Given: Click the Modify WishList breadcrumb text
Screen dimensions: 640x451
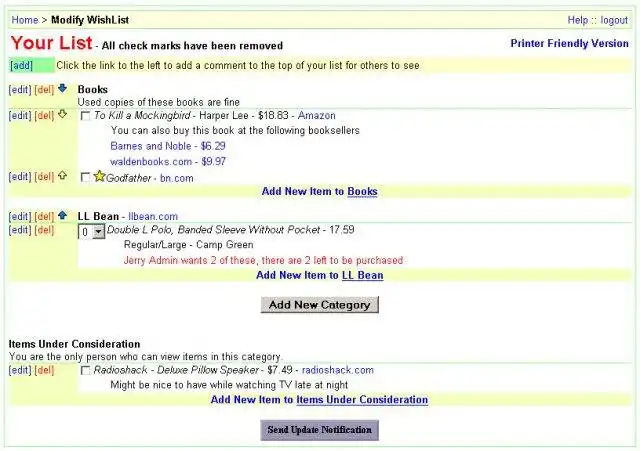Looking at the screenshot, I should coord(90,20).
